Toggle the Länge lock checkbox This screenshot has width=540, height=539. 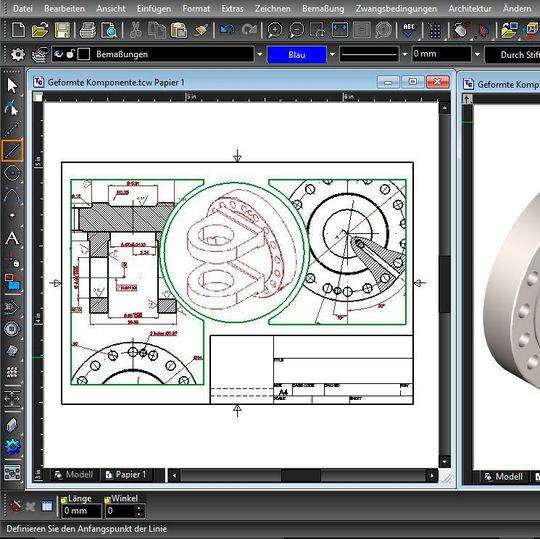[x=64, y=499]
